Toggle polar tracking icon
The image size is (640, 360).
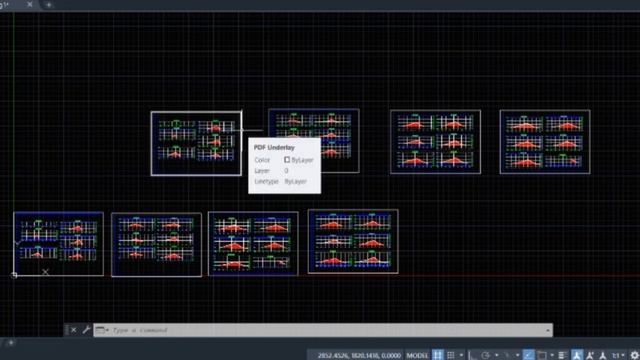click(x=485, y=355)
